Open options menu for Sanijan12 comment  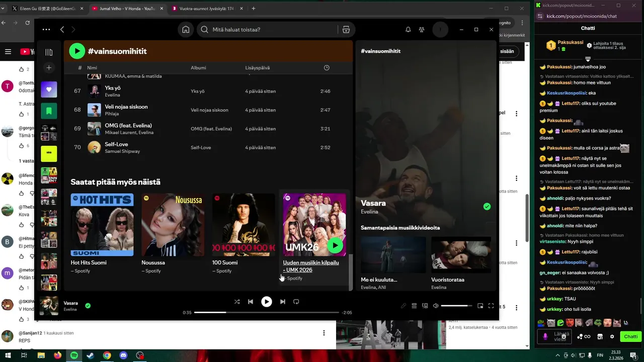324,333
